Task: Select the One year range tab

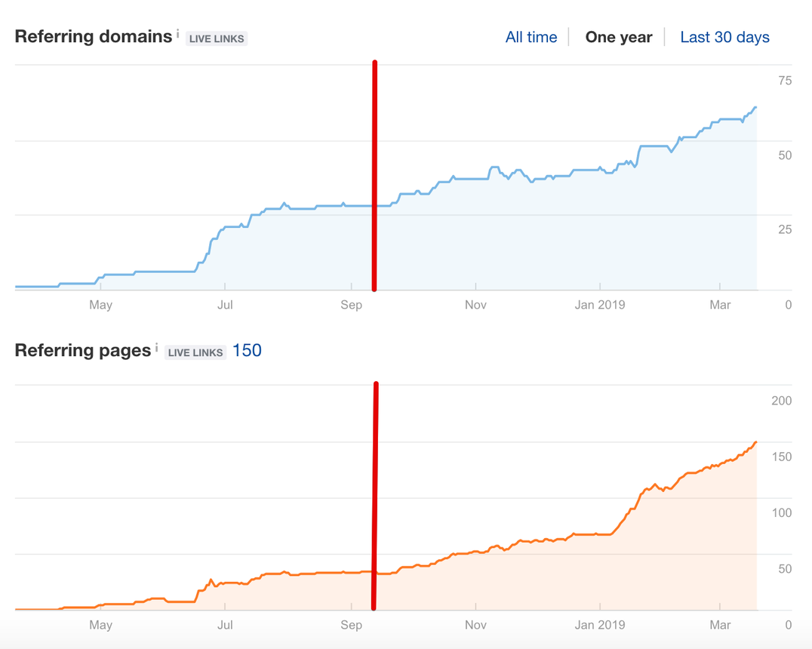Action: click(619, 37)
